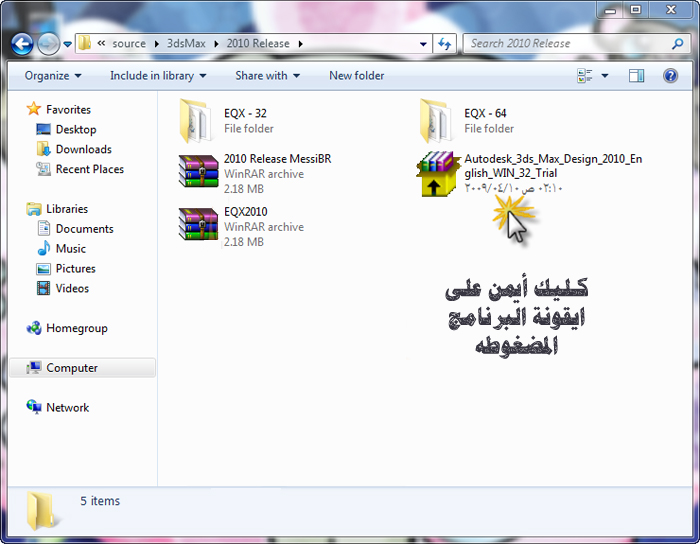Select the EQX - 64 folder icon

436,120
